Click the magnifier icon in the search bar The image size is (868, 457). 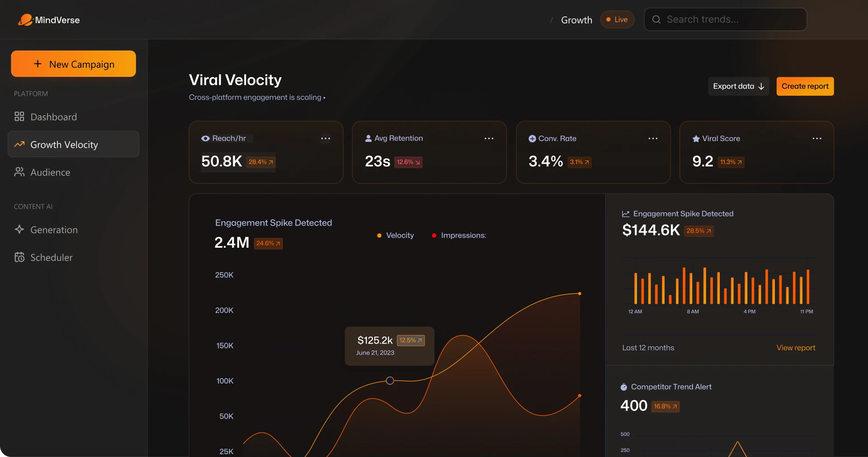click(656, 19)
